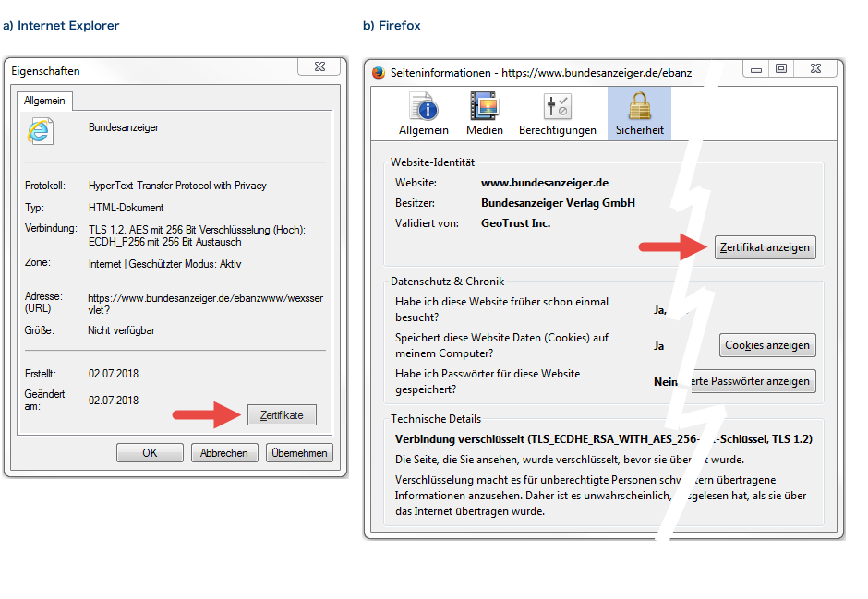Close the Seiteninformationen window
This screenshot has height=599, width=868.
click(x=816, y=68)
